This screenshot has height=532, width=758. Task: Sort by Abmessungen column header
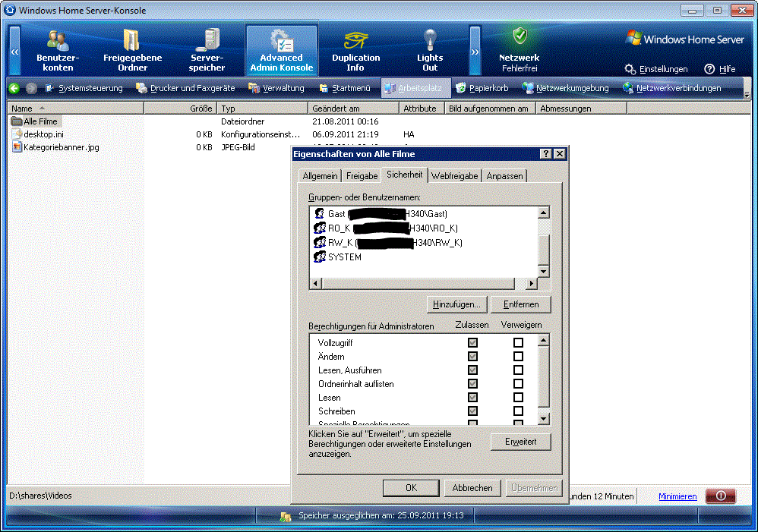click(x=582, y=109)
